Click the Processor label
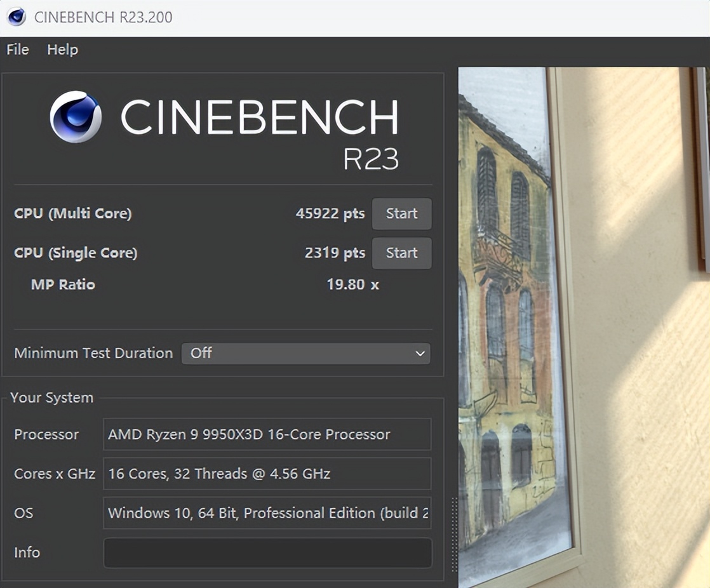 (x=46, y=434)
